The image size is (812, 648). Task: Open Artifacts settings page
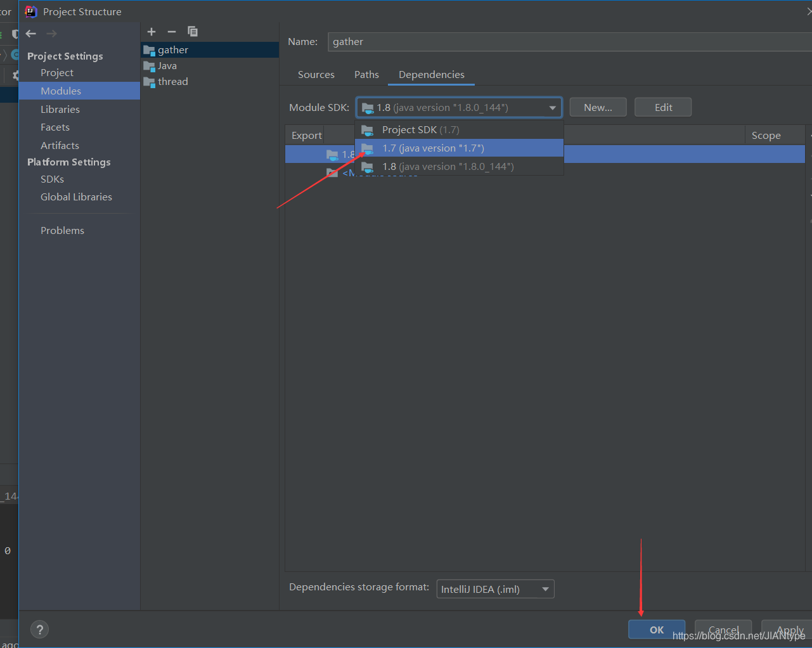point(60,146)
